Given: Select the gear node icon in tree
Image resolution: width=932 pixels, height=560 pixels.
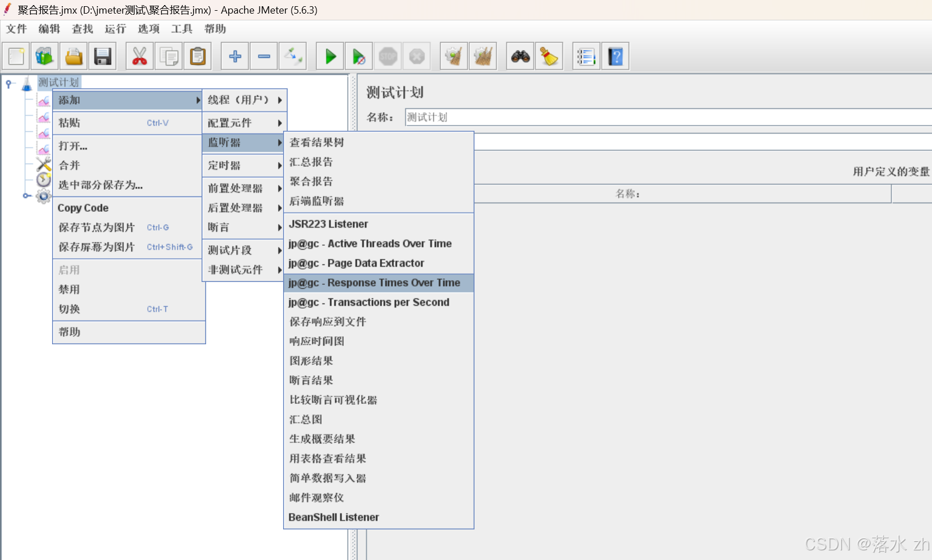Looking at the screenshot, I should [x=44, y=196].
